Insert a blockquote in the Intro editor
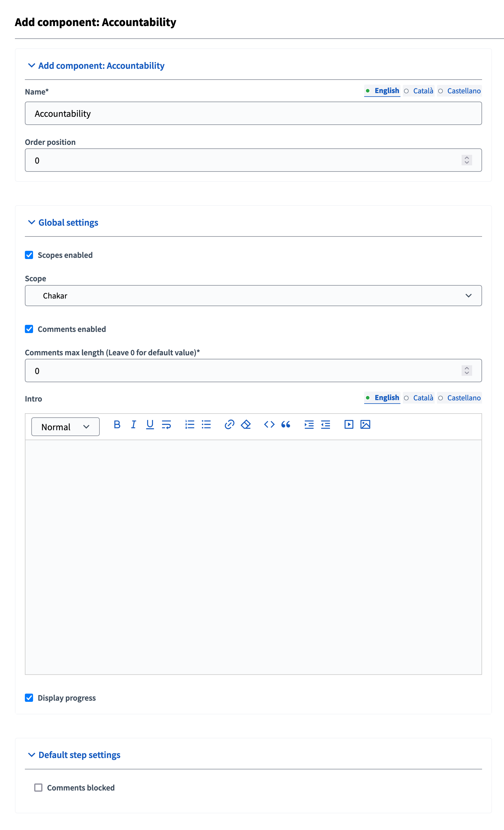 [x=285, y=424]
